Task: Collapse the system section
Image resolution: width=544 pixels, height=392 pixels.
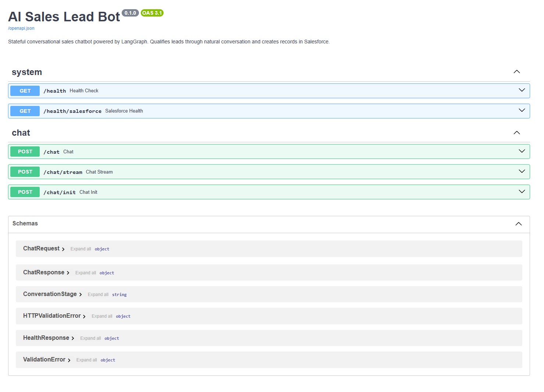Action: pyautogui.click(x=517, y=72)
